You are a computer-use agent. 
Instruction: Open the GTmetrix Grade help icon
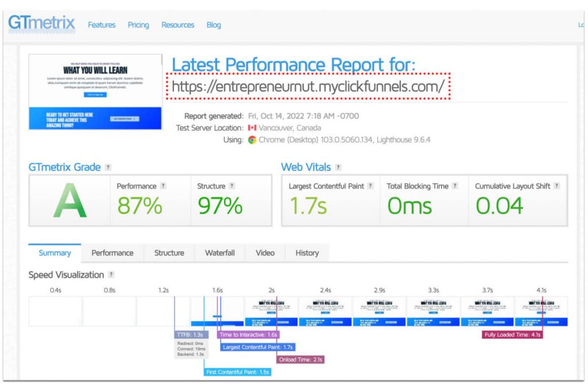point(107,167)
